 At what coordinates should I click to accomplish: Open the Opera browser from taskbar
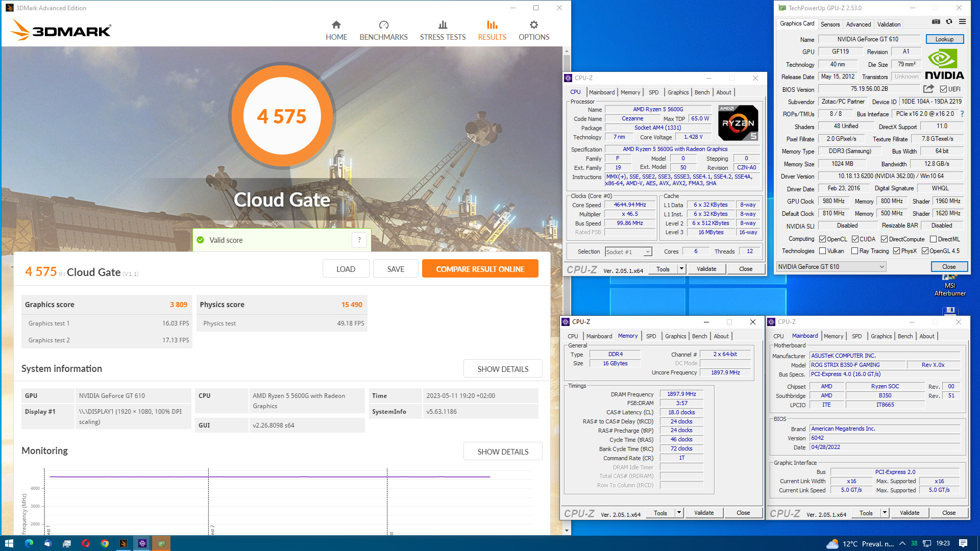click(x=86, y=543)
